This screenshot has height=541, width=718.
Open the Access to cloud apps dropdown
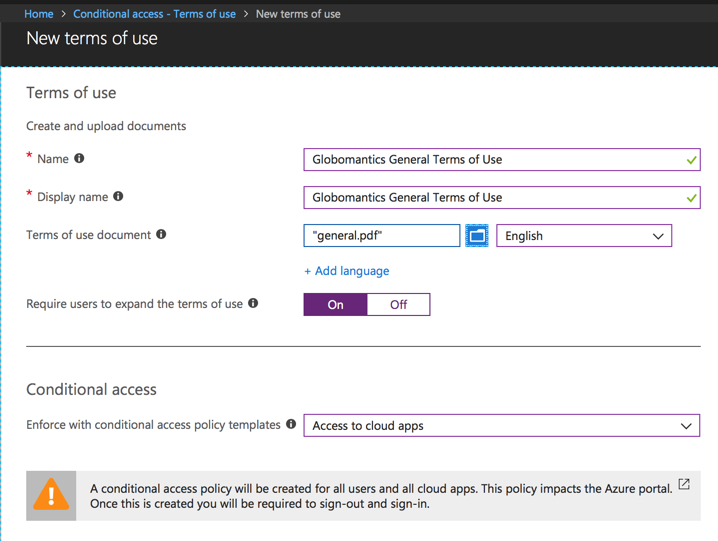[x=501, y=426]
